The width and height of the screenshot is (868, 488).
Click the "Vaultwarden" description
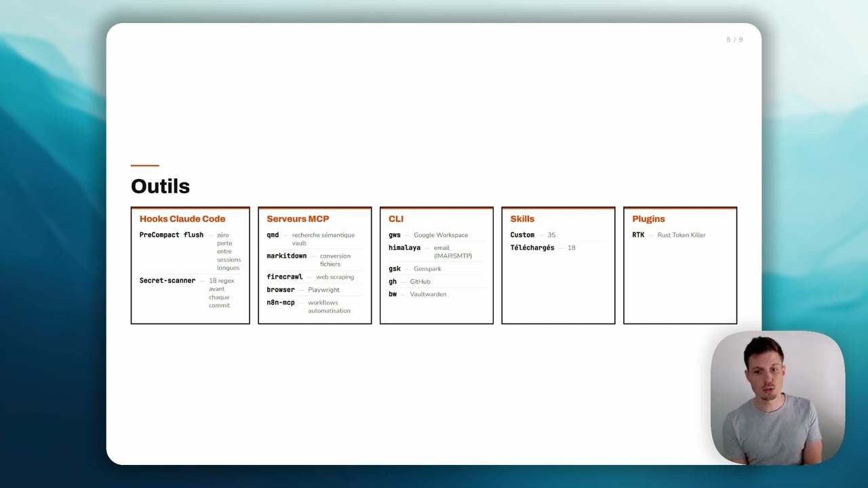428,294
